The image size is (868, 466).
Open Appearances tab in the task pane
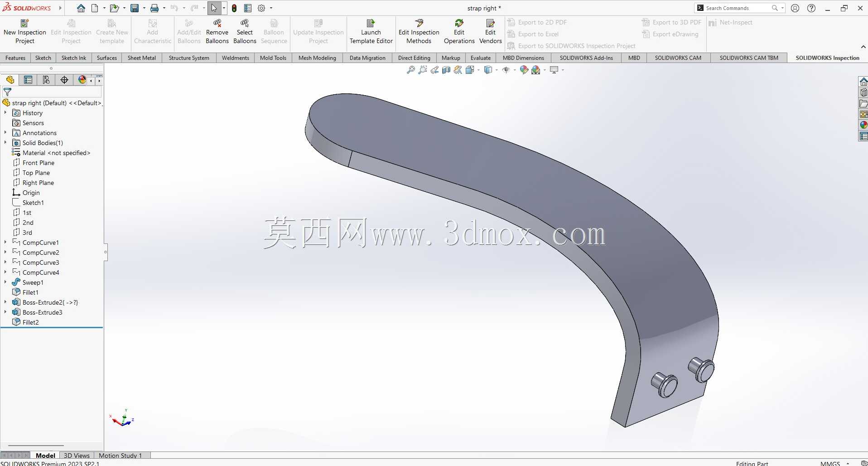click(863, 125)
